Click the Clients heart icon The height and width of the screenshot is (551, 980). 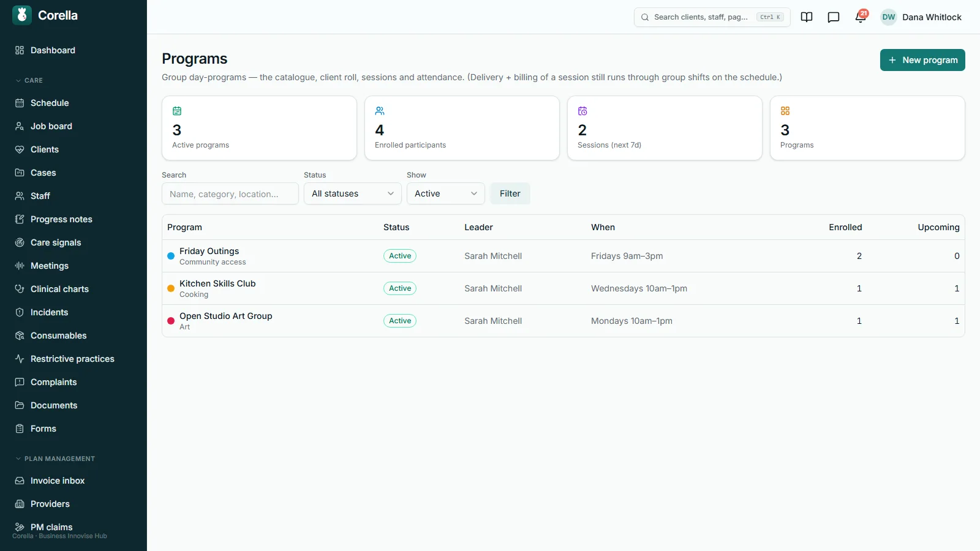click(x=20, y=149)
